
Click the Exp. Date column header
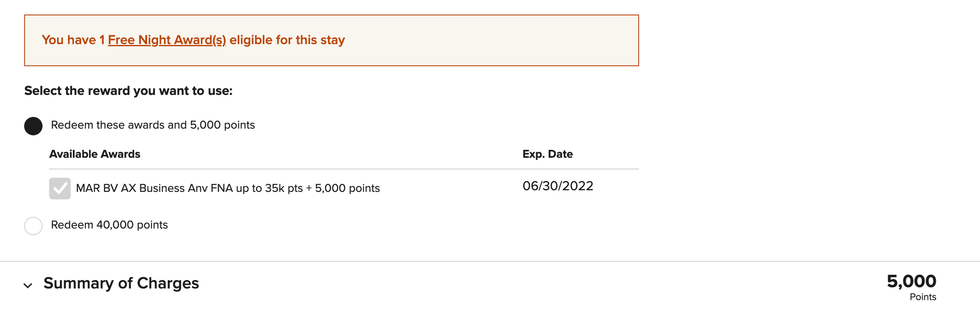click(x=547, y=154)
